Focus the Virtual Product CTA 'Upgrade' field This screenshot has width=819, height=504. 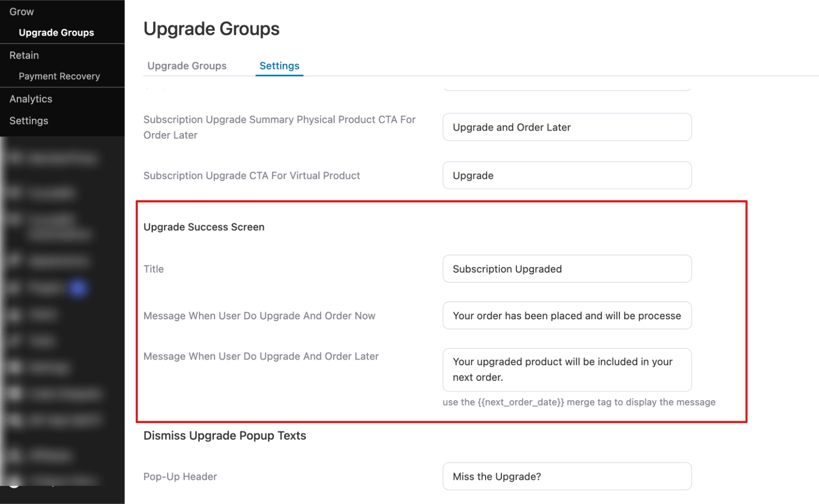click(x=567, y=176)
